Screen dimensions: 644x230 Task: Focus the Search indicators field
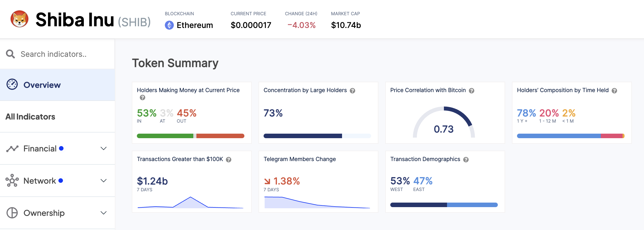click(57, 54)
